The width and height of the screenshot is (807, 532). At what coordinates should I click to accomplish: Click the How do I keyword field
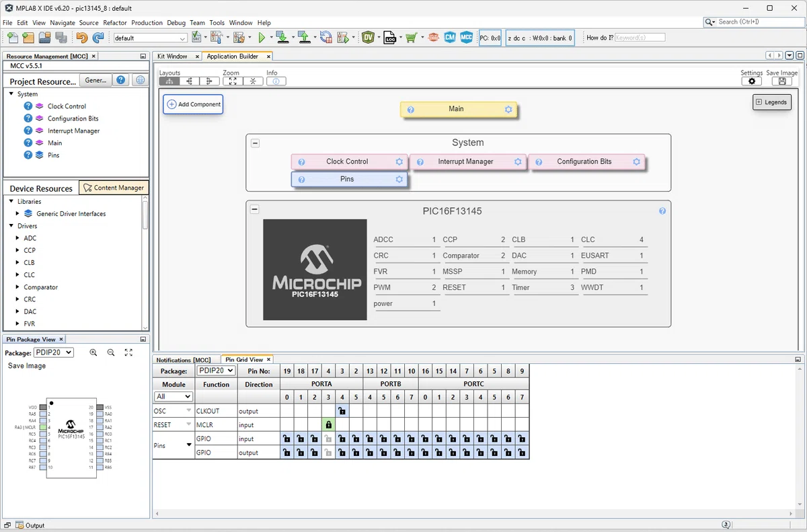point(640,38)
